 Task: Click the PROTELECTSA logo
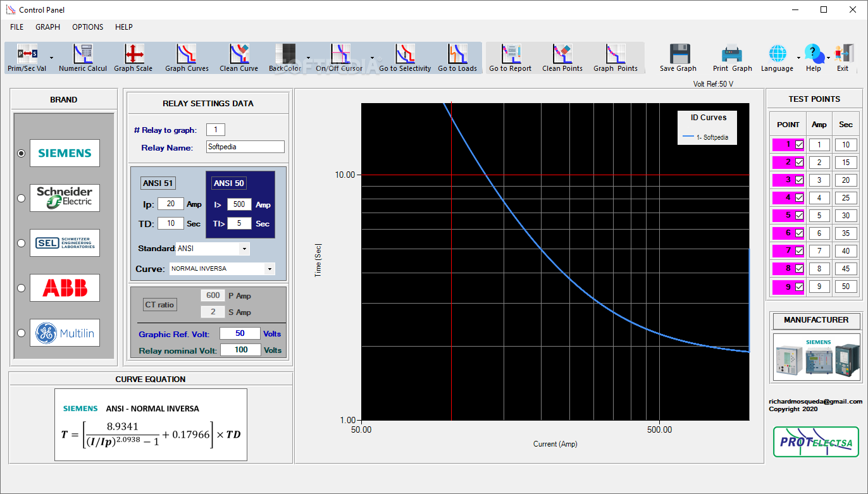[x=817, y=442]
